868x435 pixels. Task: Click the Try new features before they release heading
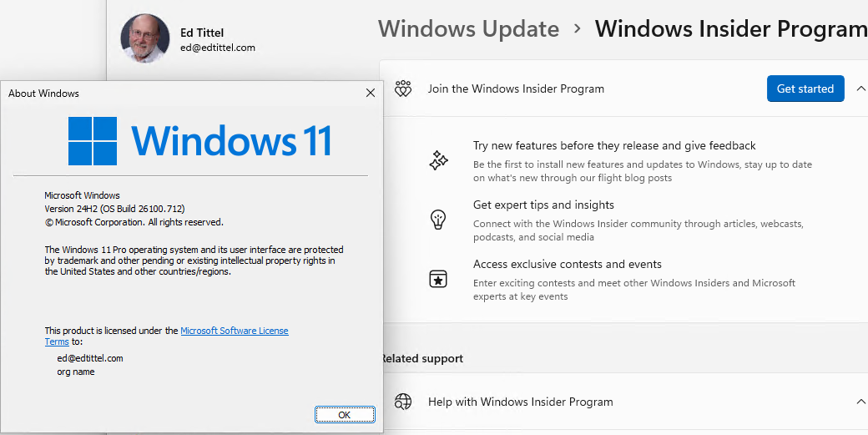(x=614, y=145)
